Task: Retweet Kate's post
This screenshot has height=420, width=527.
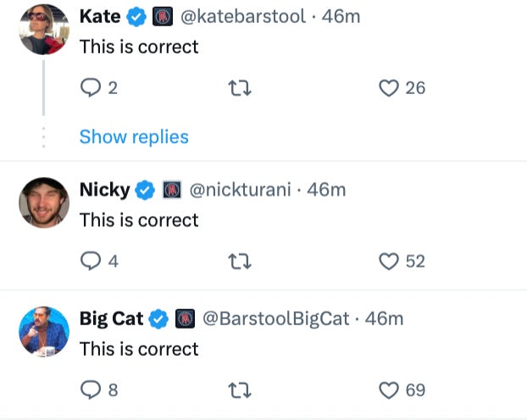Action: point(240,87)
